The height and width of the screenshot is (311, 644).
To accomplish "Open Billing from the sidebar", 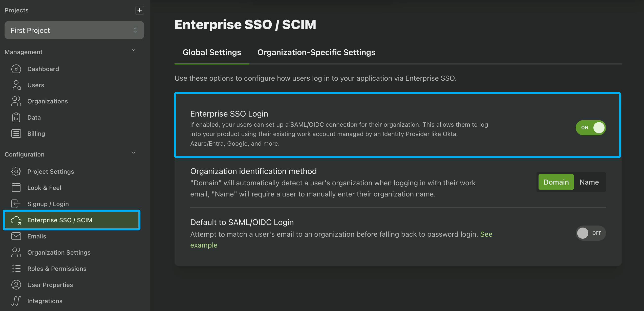I will click(x=36, y=133).
